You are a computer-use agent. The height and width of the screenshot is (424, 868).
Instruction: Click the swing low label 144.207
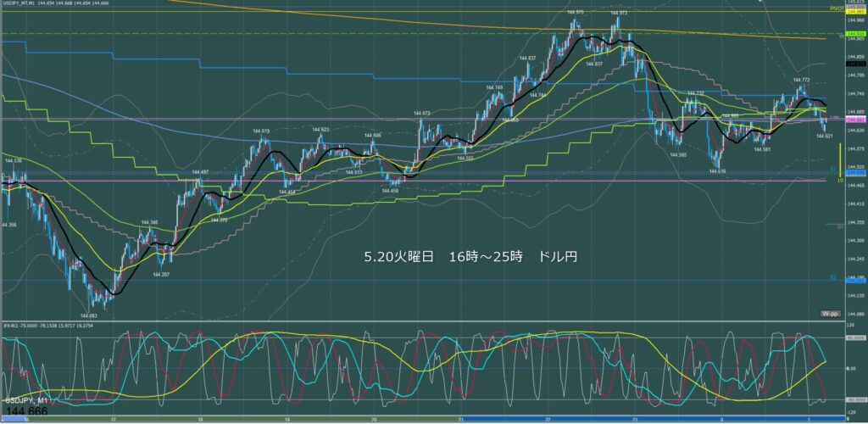point(161,274)
